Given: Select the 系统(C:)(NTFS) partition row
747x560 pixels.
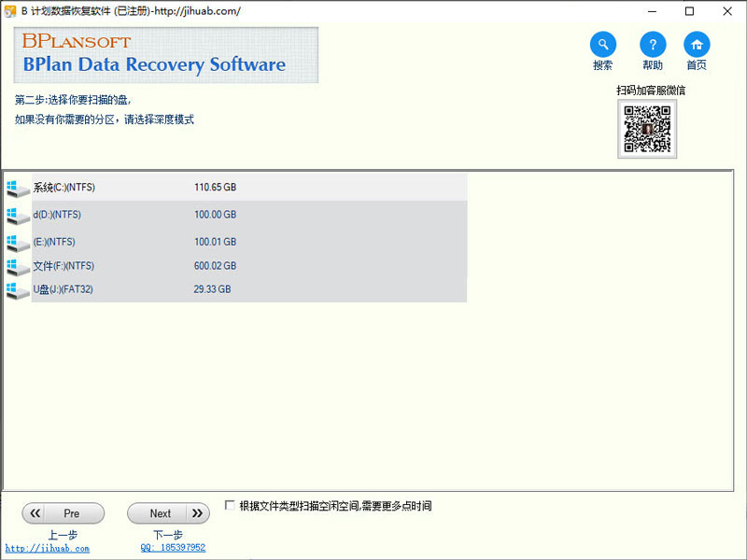Looking at the screenshot, I should pyautogui.click(x=249, y=188).
